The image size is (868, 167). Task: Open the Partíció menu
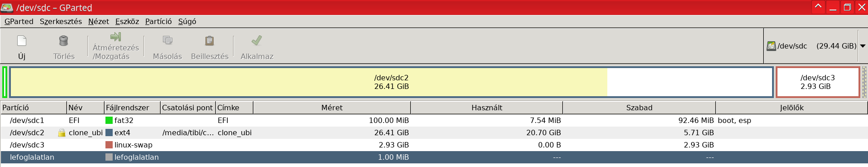tap(158, 21)
